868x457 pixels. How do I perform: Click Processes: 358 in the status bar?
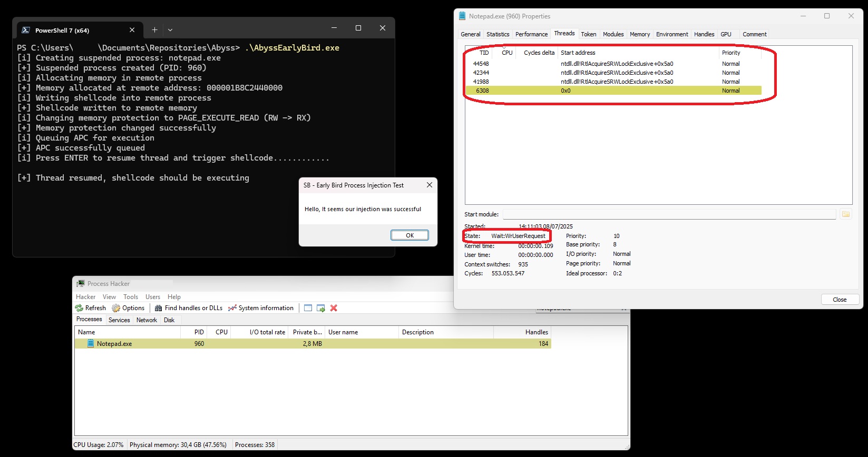255,445
